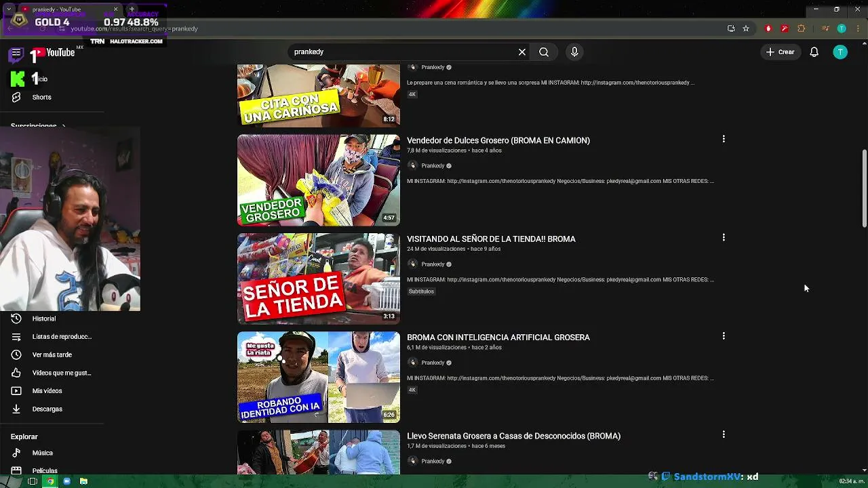
Task: Open options for BROMA CON INTELIGENCIA ARTIFICIAL video
Action: (x=724, y=336)
